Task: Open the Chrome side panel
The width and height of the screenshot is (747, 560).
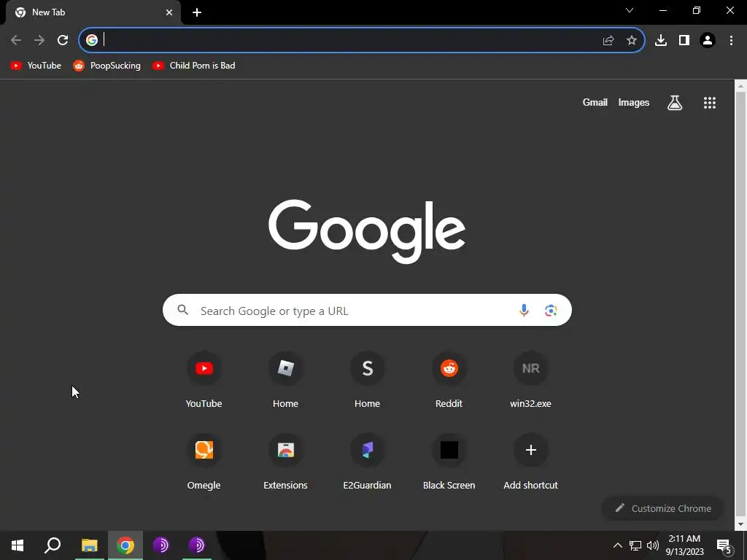Action: (x=684, y=41)
